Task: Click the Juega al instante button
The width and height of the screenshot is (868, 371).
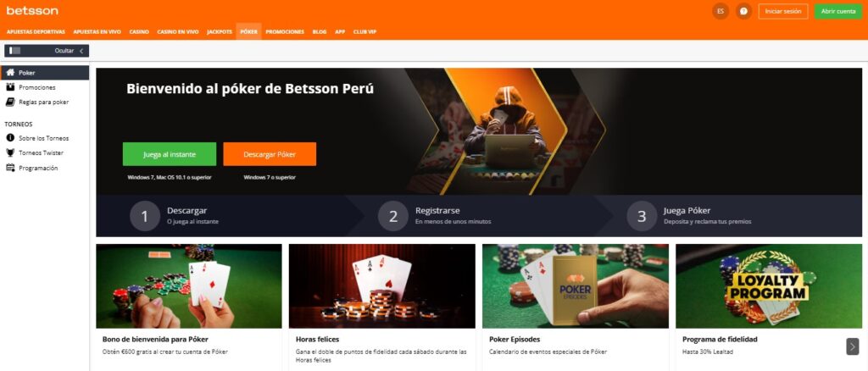Action: 170,154
